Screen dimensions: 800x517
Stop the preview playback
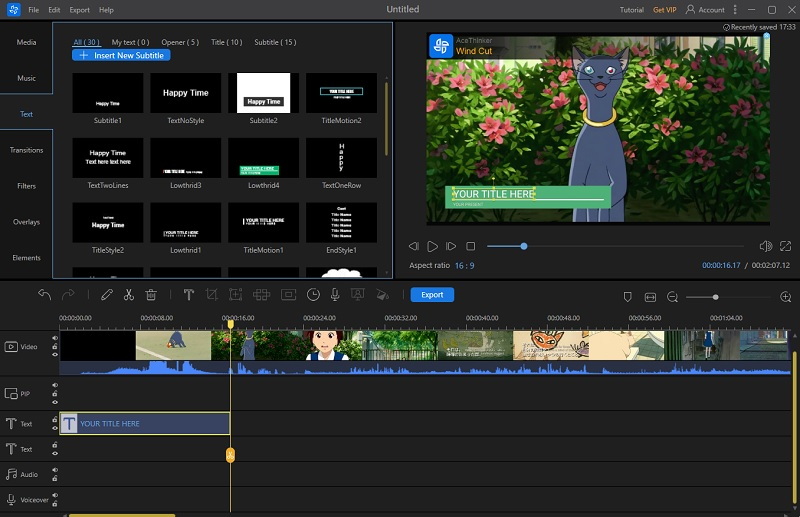point(470,247)
